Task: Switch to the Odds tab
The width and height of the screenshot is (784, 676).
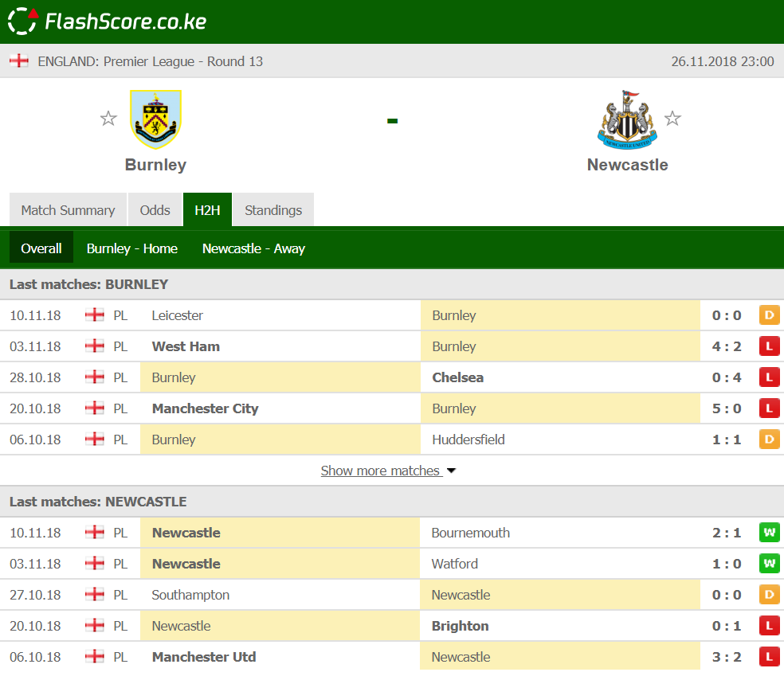Action: (155, 210)
